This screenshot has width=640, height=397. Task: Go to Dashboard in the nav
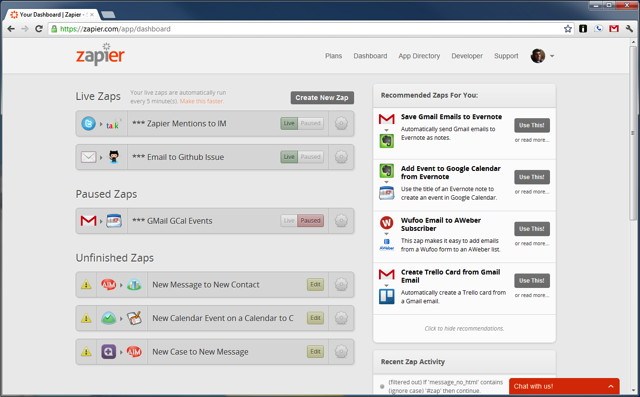click(370, 56)
